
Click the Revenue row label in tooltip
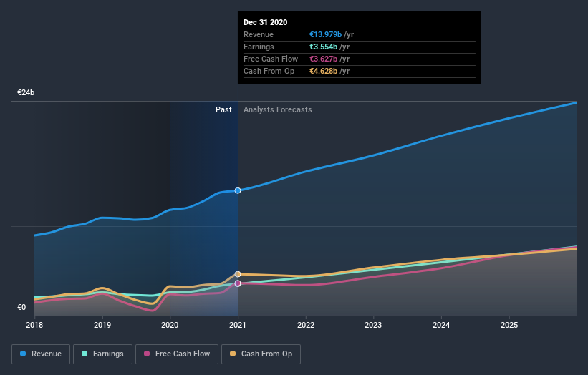[x=259, y=34]
